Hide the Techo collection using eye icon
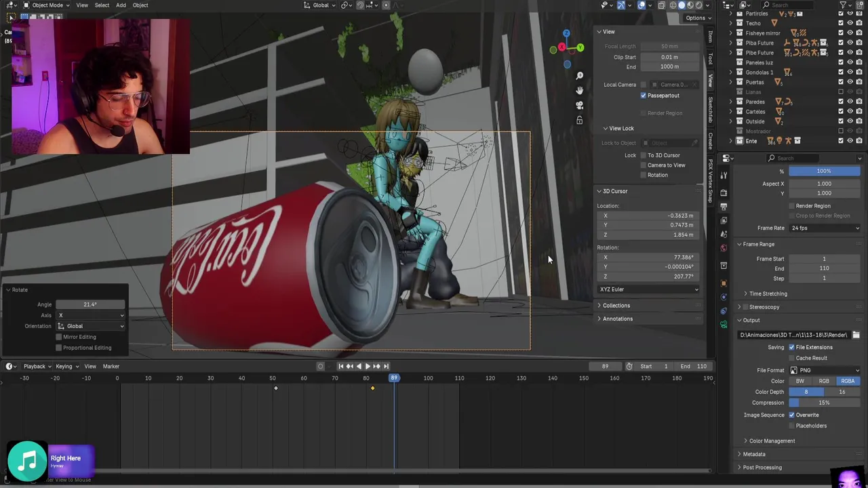The image size is (868, 488). [x=850, y=23]
